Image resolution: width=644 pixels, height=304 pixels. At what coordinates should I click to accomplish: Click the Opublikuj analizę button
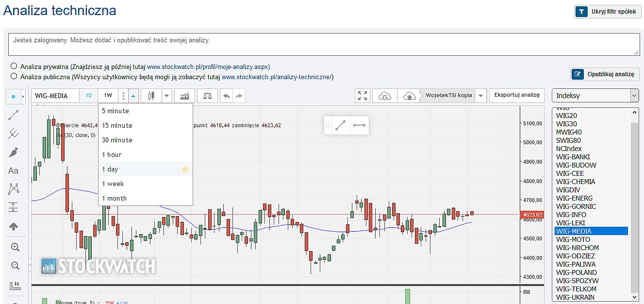(605, 74)
